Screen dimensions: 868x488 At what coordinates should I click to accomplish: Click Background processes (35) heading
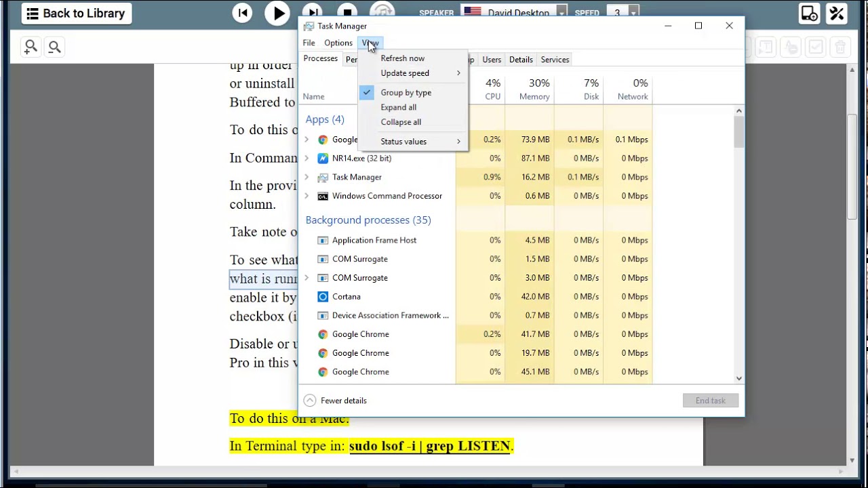368,220
